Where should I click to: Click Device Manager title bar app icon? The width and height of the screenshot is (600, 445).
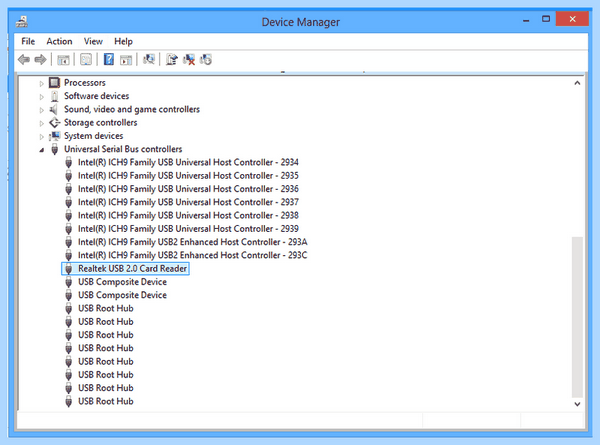[22, 22]
